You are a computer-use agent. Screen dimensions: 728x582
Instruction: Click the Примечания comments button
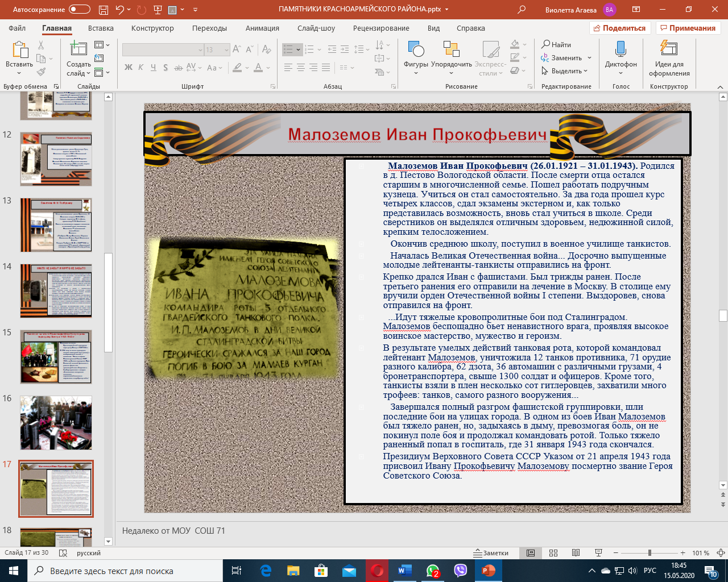click(688, 28)
